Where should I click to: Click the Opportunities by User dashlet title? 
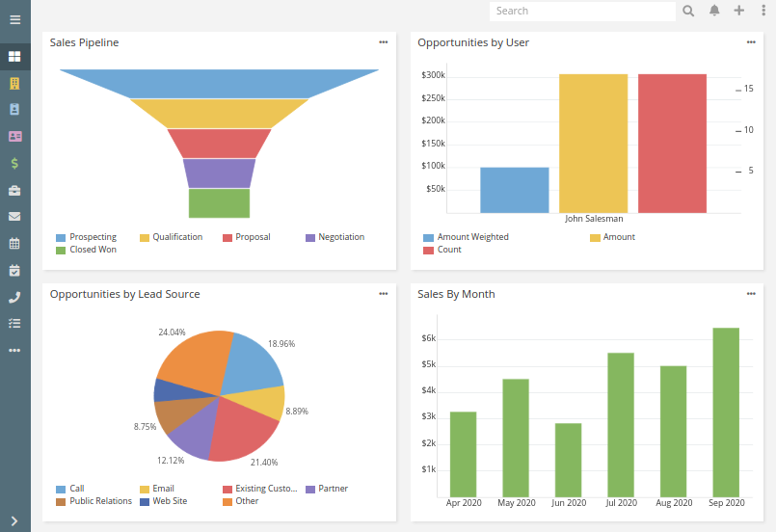tap(473, 42)
